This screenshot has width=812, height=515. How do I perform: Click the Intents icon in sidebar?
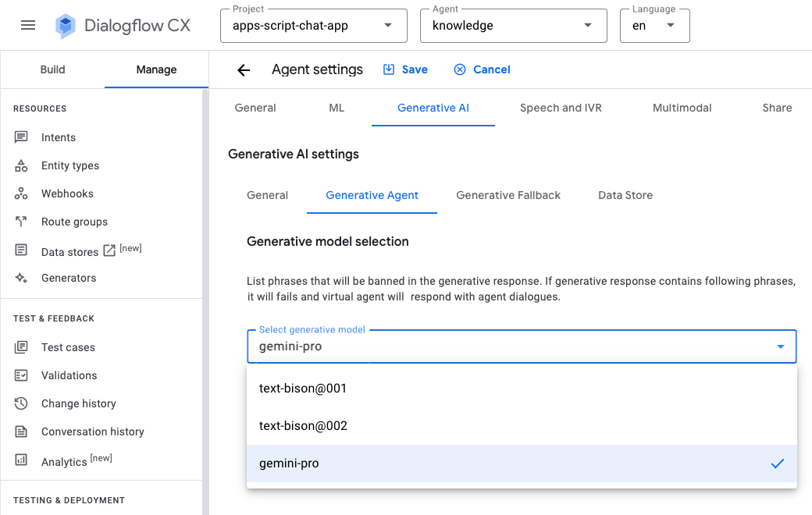click(21, 137)
